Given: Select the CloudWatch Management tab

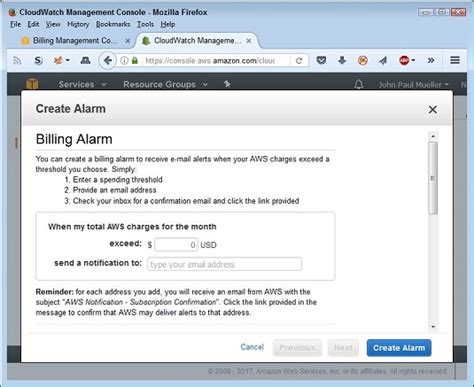Looking at the screenshot, I should coord(197,41).
